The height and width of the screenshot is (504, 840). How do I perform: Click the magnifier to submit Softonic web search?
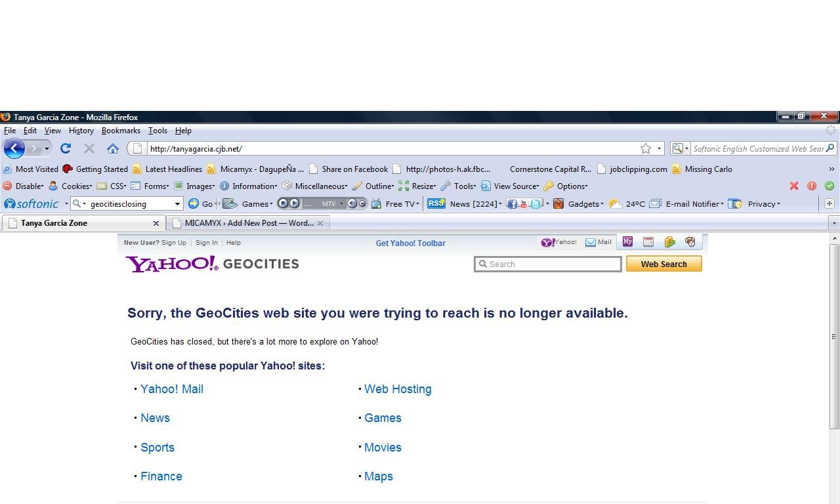[x=830, y=148]
